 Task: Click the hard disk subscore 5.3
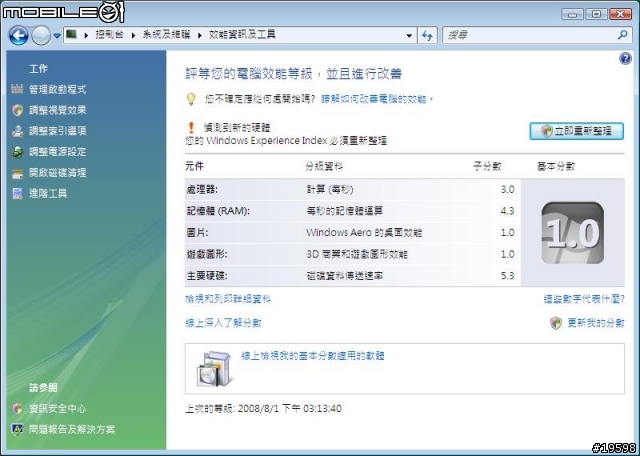[x=507, y=276]
